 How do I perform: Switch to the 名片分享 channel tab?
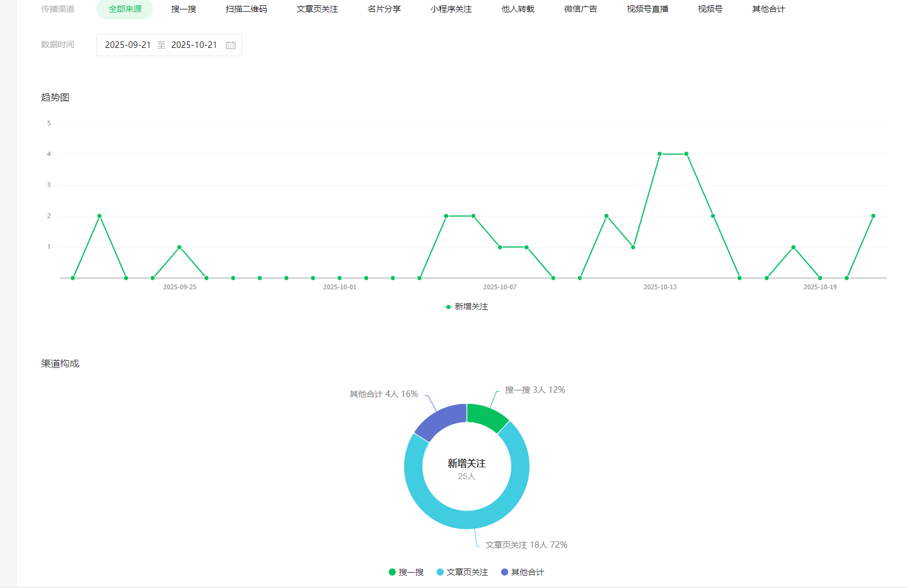[384, 9]
